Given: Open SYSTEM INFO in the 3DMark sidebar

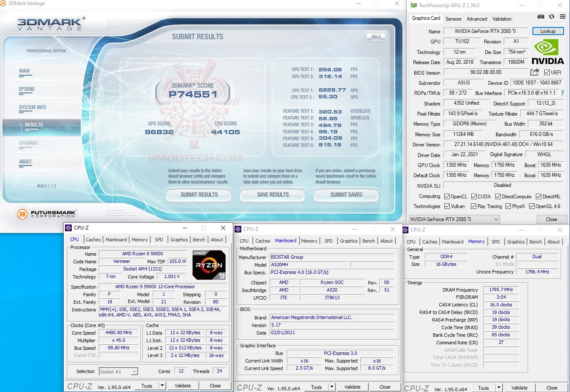Looking at the screenshot, I should (x=32, y=107).
